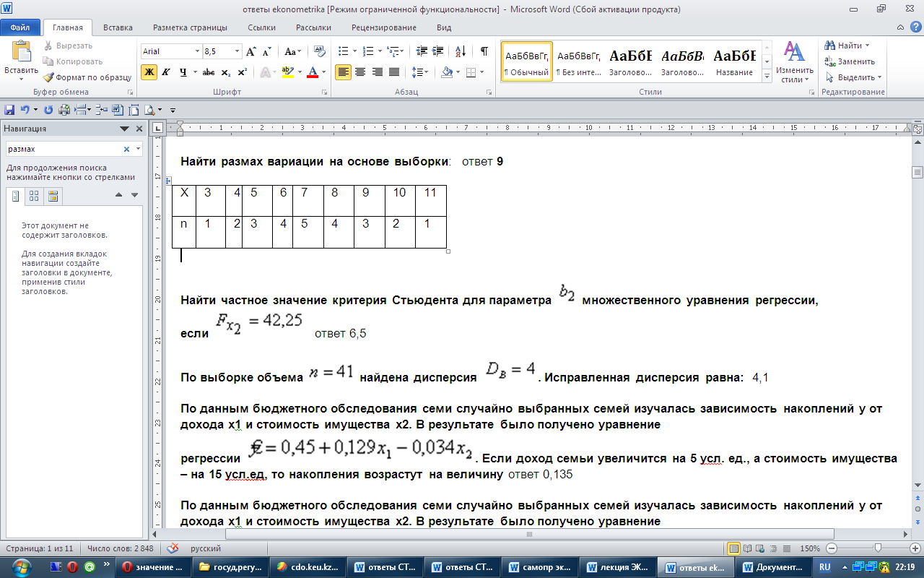Apply Обычный style
924x578 pixels.
[526, 61]
